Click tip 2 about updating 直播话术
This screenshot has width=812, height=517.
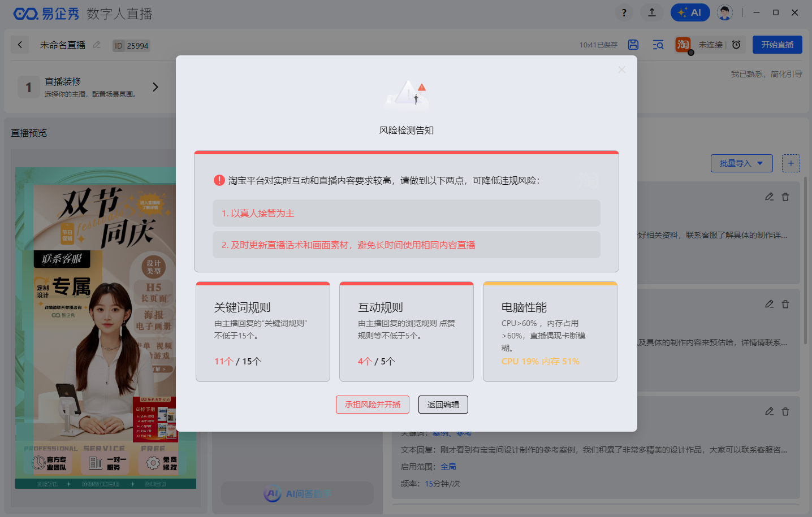tap(407, 245)
